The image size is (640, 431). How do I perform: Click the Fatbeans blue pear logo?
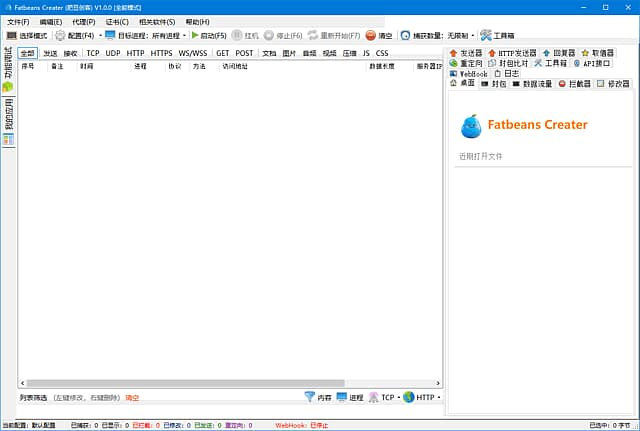(x=471, y=125)
